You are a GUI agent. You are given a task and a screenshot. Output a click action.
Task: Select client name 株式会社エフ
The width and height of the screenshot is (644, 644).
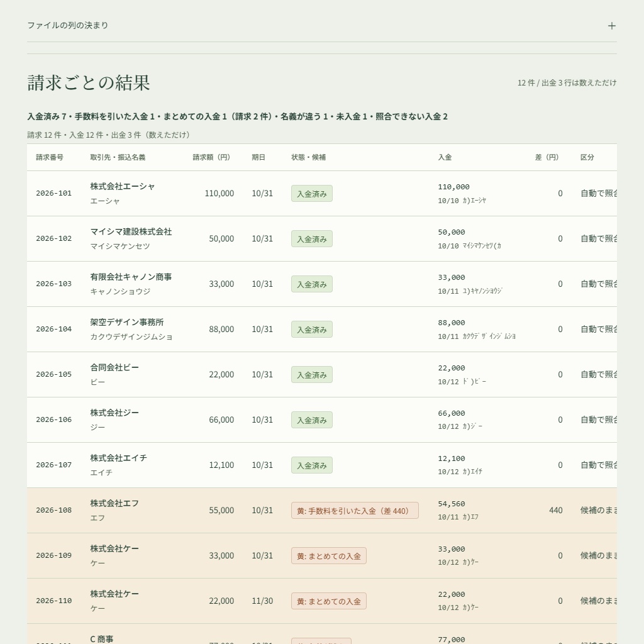[114, 504]
